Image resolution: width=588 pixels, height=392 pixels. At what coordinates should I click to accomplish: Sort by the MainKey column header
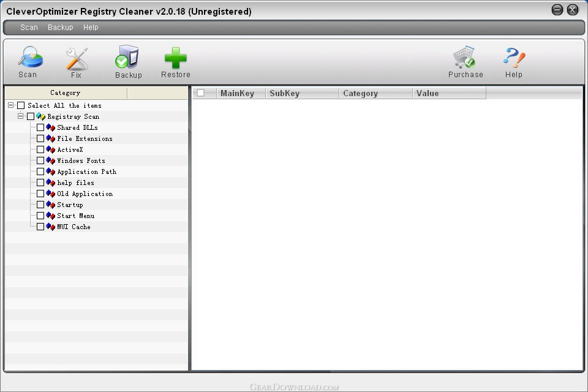pyautogui.click(x=241, y=93)
